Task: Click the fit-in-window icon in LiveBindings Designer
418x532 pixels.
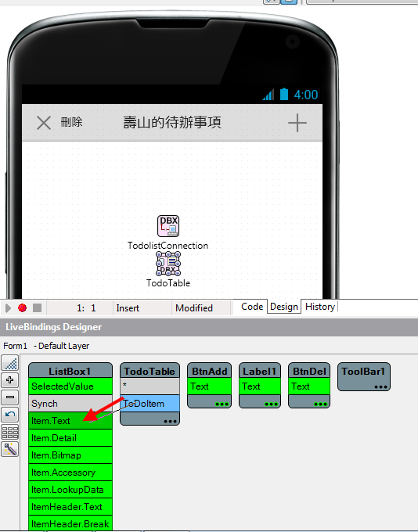Action: [10, 363]
